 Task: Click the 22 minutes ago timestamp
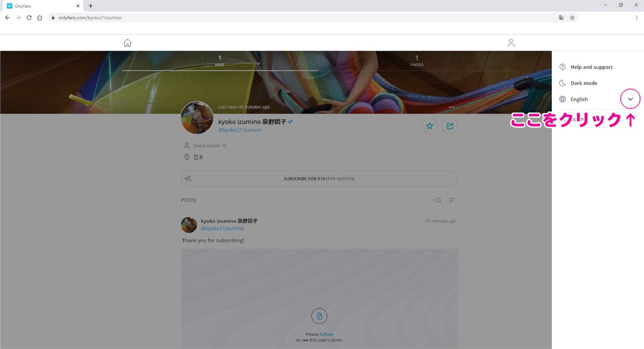[441, 221]
